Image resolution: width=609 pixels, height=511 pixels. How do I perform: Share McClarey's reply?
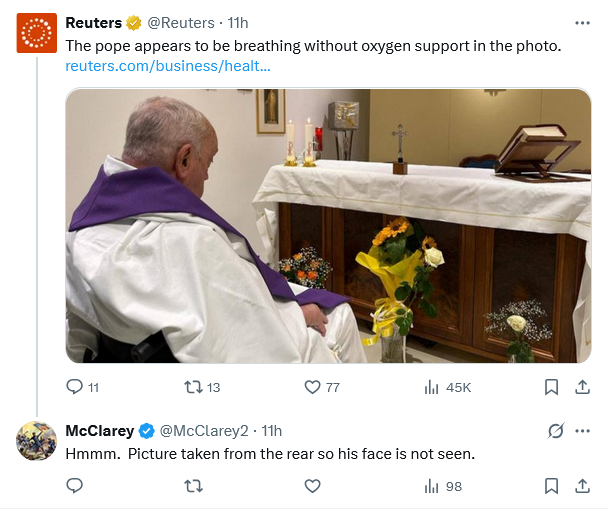tap(582, 486)
